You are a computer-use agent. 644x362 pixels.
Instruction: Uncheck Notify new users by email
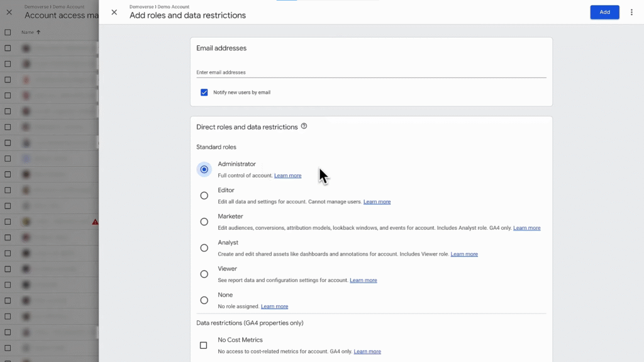204,92
